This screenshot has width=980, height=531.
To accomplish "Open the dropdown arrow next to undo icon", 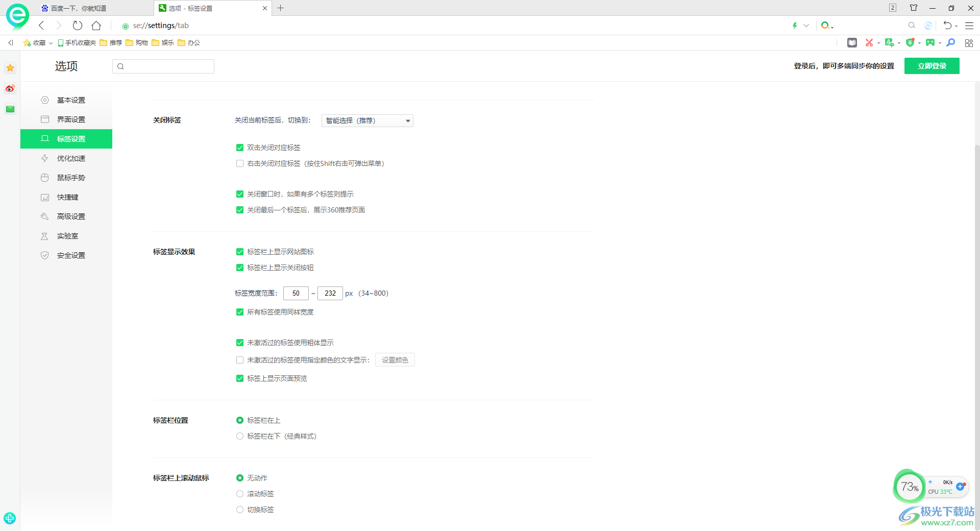I will pyautogui.click(x=957, y=26).
